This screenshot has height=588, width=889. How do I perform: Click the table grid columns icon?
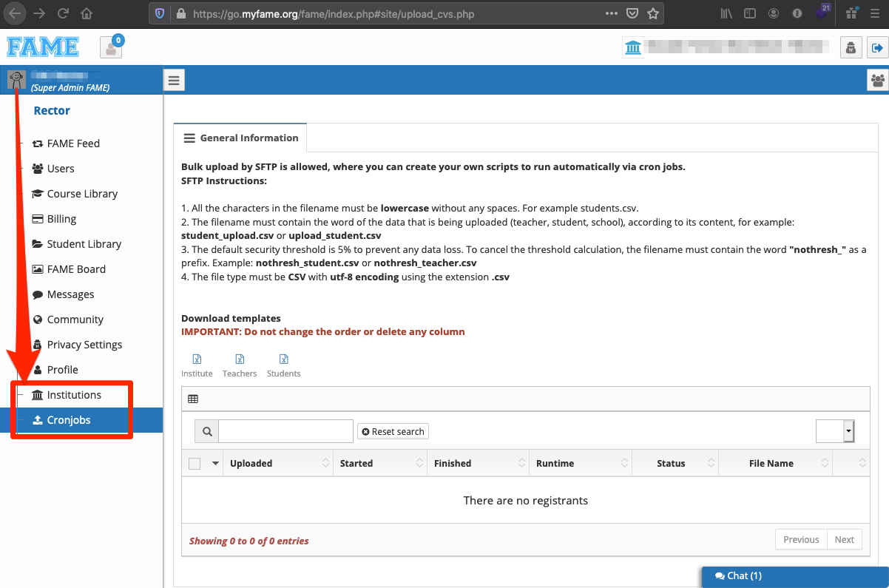[x=193, y=399]
